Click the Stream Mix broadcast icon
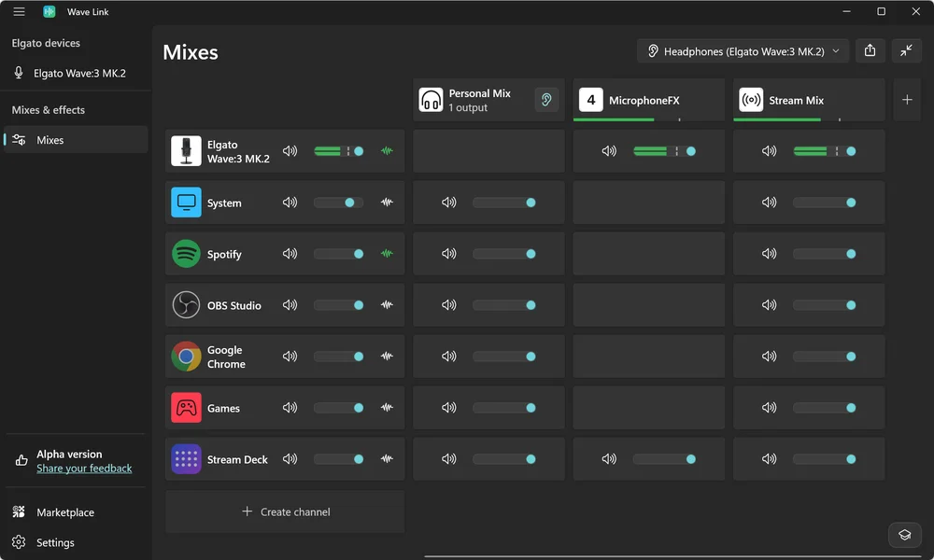The image size is (934, 560). (750, 100)
